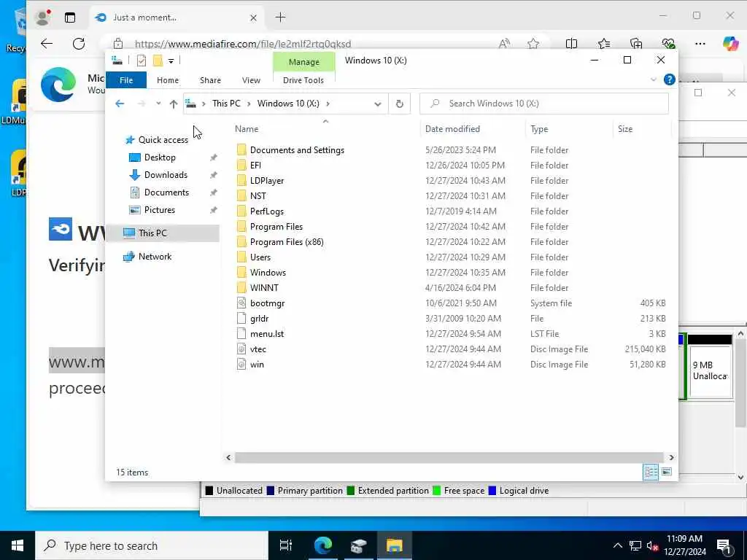Viewport: 747px width, 560px height.
Task: Click the taskbar search box
Action: coord(152,545)
